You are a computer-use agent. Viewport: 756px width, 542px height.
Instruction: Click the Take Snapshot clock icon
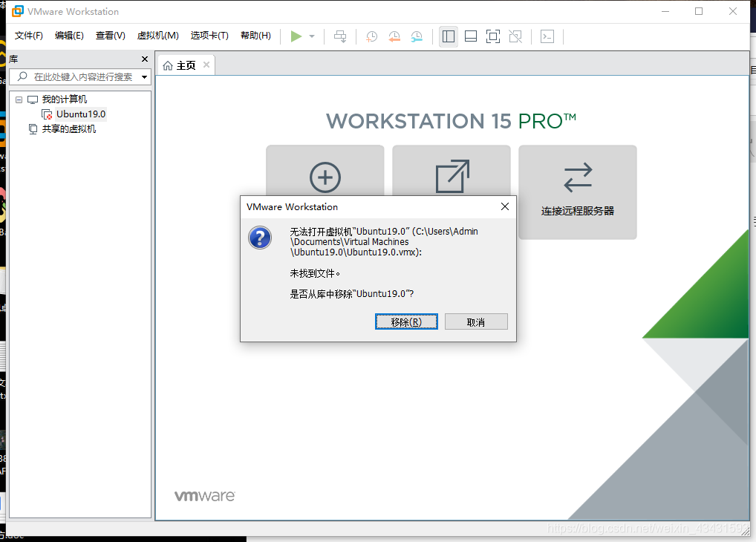pyautogui.click(x=371, y=36)
